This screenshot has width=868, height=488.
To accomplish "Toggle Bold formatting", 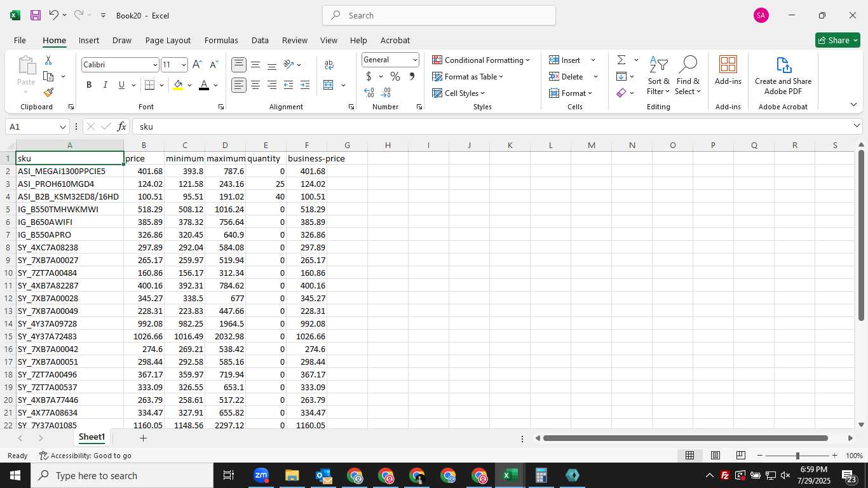I will pos(89,85).
